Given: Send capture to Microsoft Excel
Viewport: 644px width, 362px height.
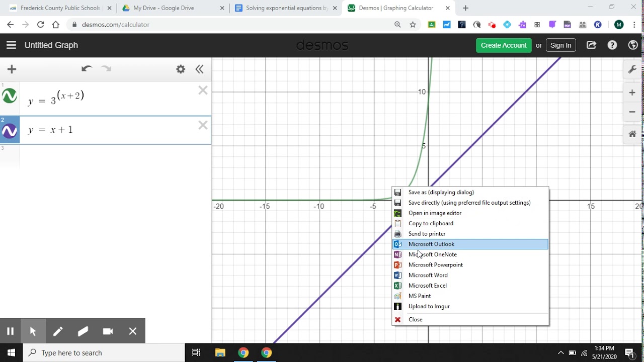Looking at the screenshot, I should tap(470, 286).
